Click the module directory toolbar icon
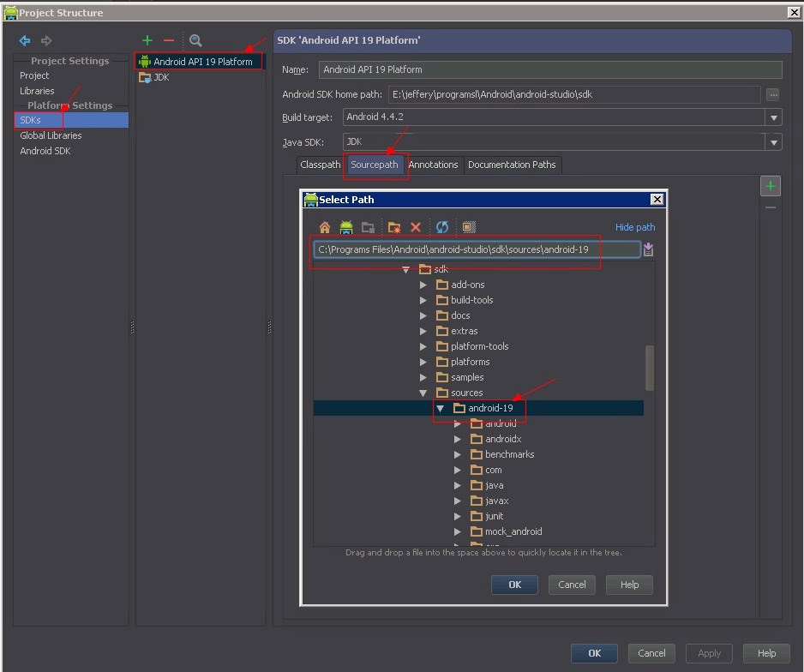This screenshot has height=672, width=804. (368, 227)
